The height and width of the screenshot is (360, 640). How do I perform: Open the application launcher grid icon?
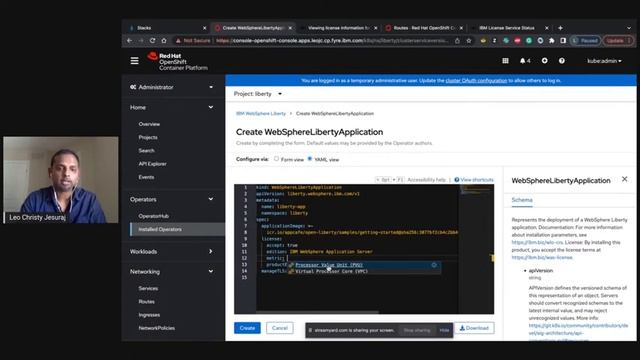coord(505,61)
